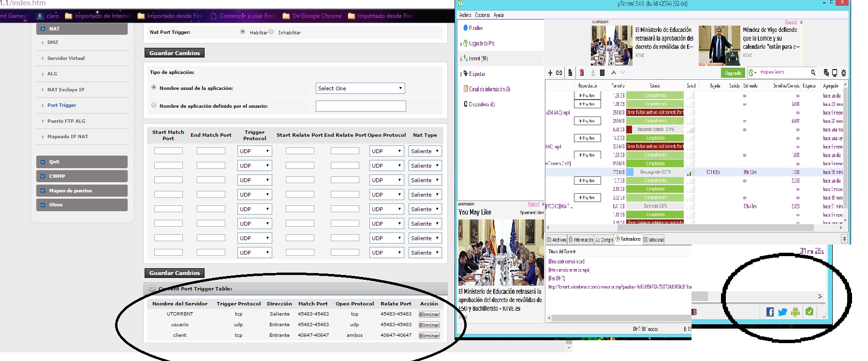The width and height of the screenshot is (868, 361).
Task: Open first row Trigger Protocol UDP dropdown
Action: 254,151
